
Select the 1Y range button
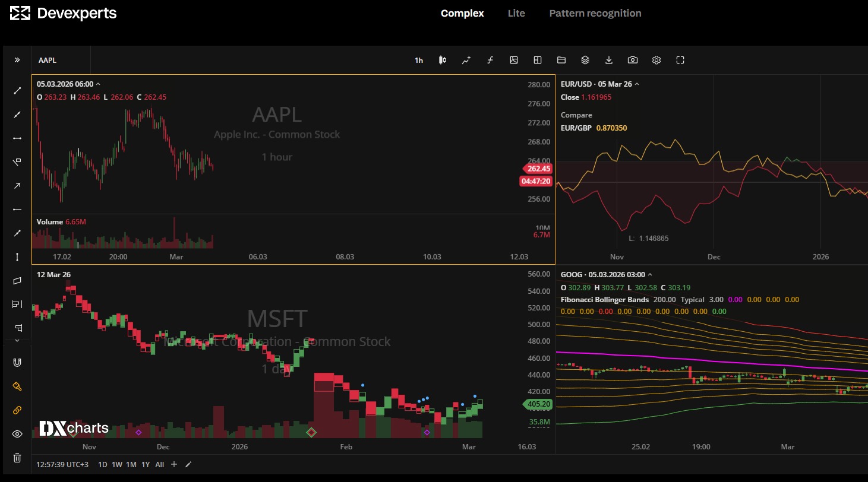coord(145,464)
